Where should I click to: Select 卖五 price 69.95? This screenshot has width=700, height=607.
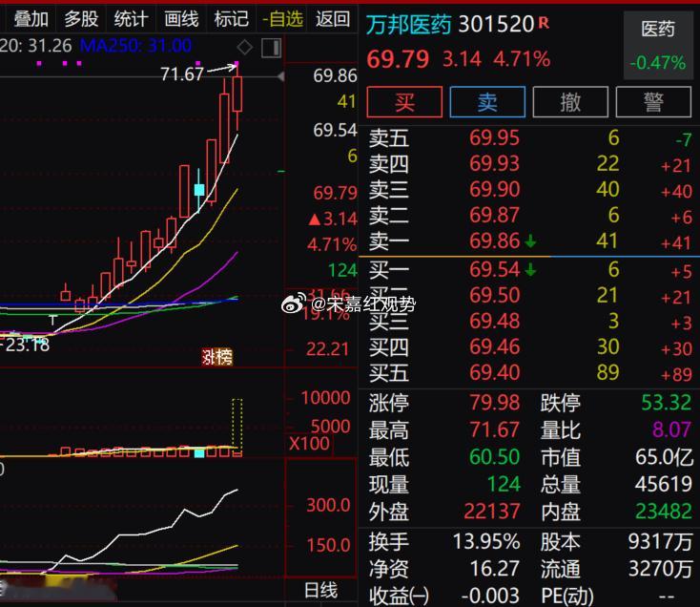[494, 138]
